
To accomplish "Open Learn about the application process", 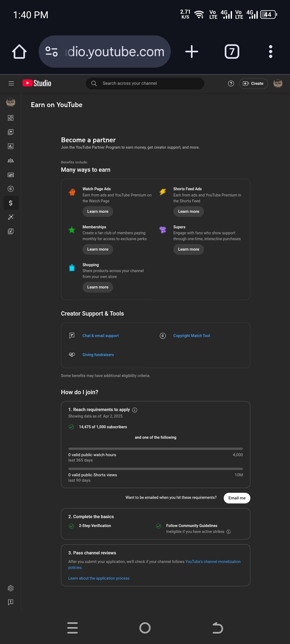I will pyautogui.click(x=99, y=578).
